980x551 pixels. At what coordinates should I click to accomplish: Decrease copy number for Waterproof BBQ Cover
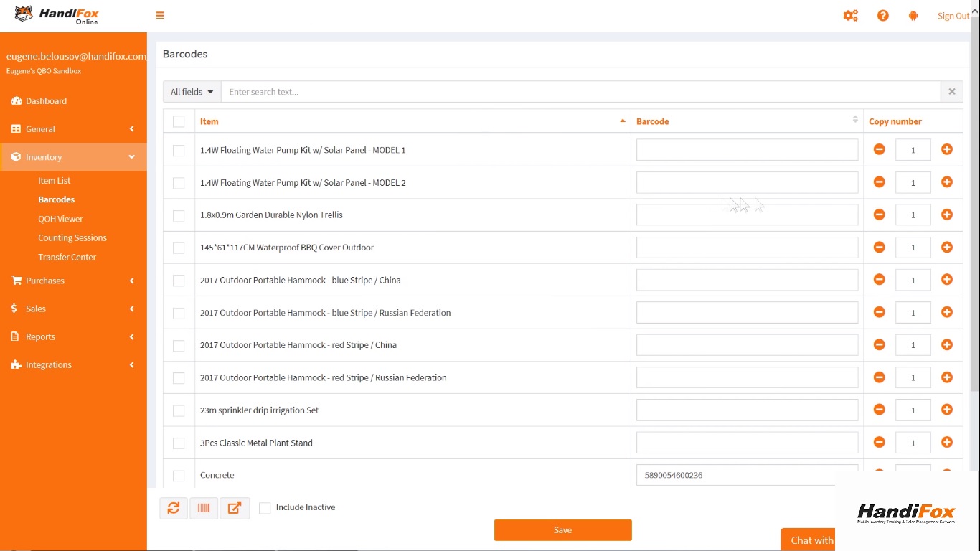click(x=879, y=248)
